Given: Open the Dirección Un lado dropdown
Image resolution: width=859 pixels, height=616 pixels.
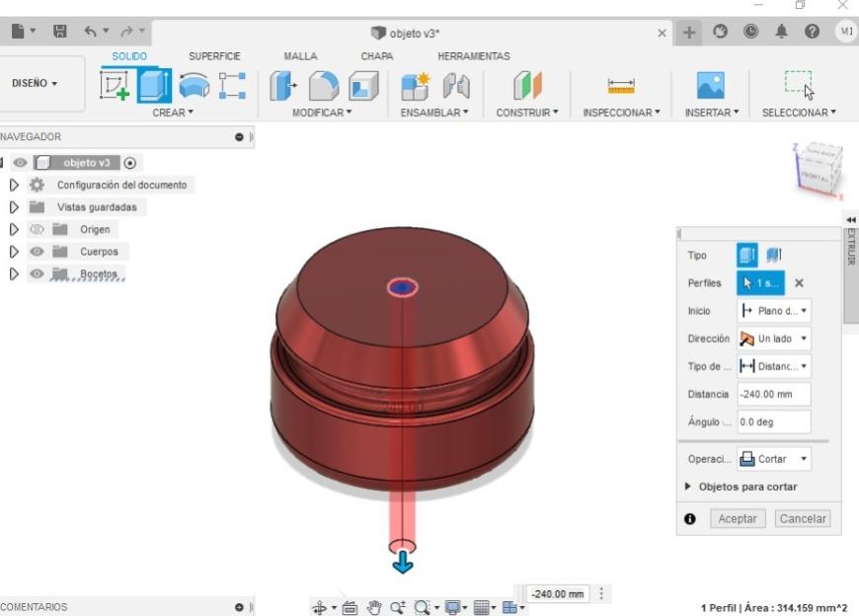Looking at the screenshot, I should (774, 339).
